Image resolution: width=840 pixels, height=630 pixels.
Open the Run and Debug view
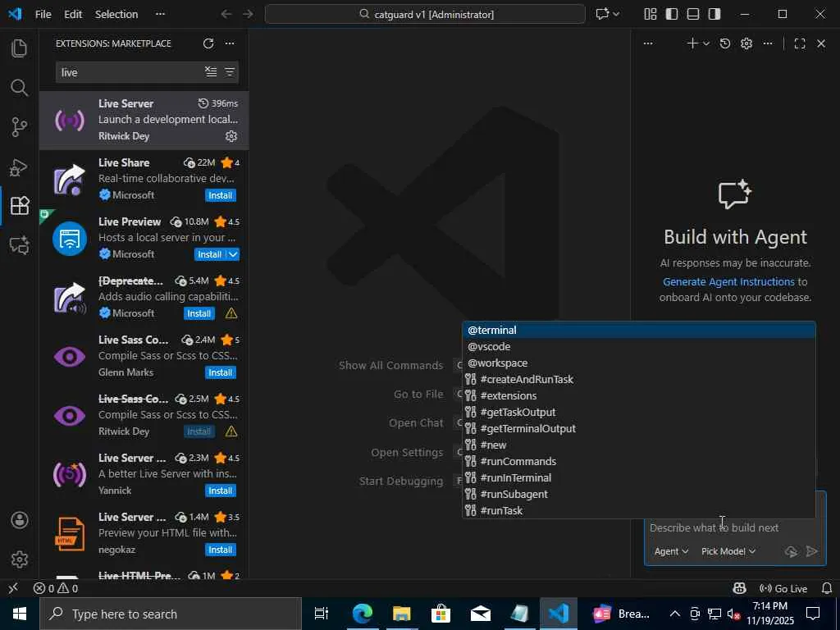[20, 167]
